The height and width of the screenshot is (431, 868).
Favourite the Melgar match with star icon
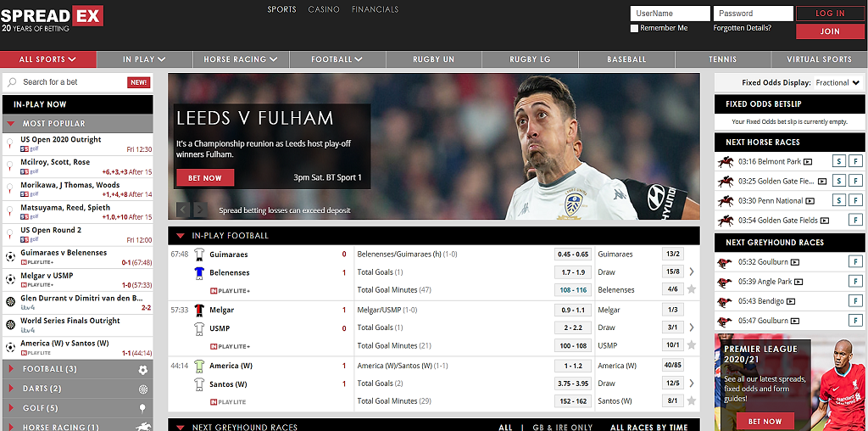(x=692, y=345)
